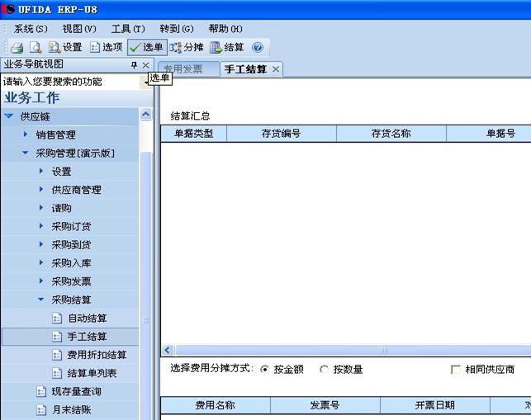Click the 自动结算 document icon
Viewport: 531px width, 420px height.
[57, 319]
